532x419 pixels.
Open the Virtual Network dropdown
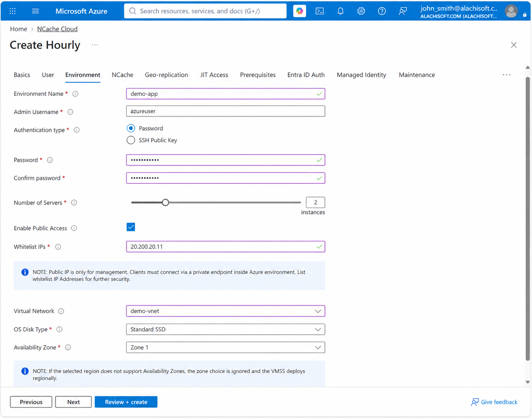(x=225, y=311)
